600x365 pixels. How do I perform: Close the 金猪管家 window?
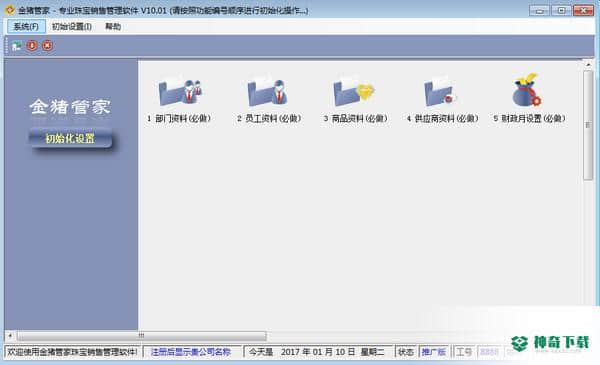coord(584,10)
